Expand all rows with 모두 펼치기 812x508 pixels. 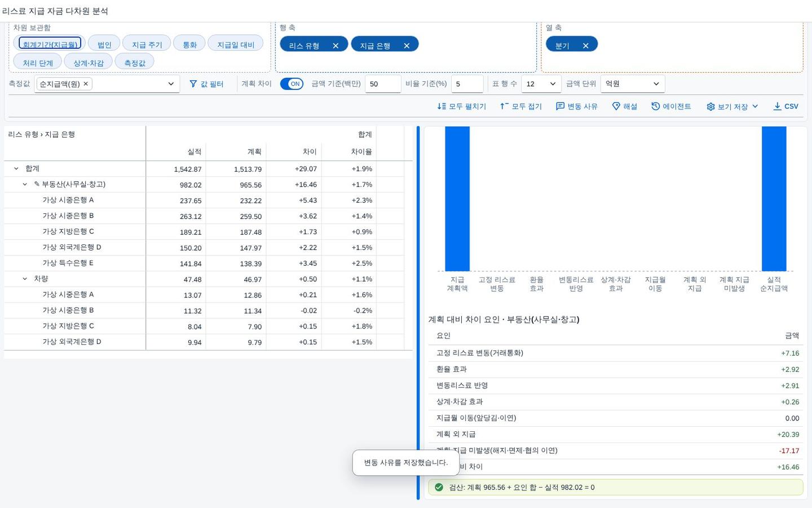coord(461,107)
